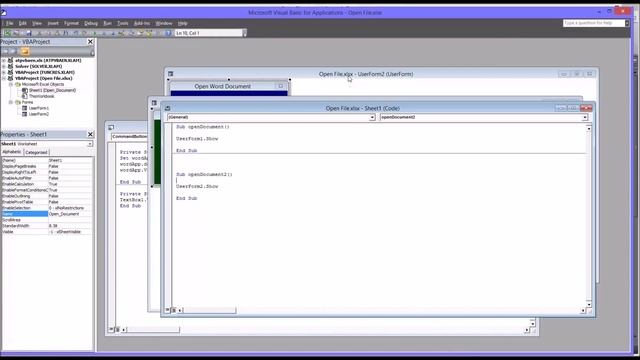This screenshot has height=360, width=640.
Task: Click (Name) property row in Properties
Action: coord(47,160)
